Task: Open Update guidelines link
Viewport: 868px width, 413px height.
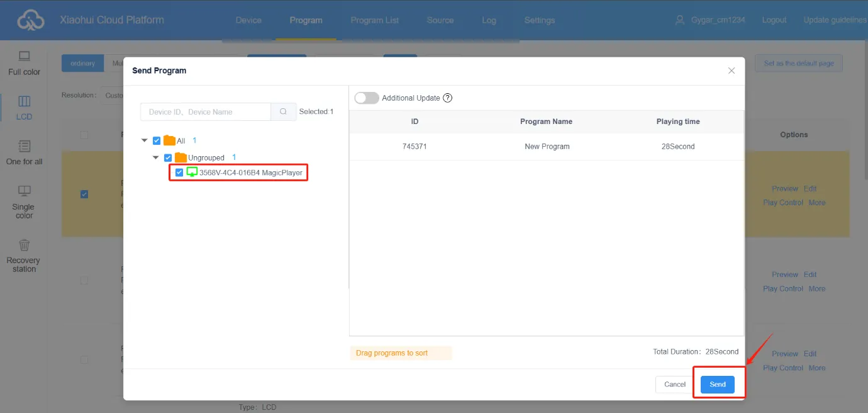Action: pos(835,20)
